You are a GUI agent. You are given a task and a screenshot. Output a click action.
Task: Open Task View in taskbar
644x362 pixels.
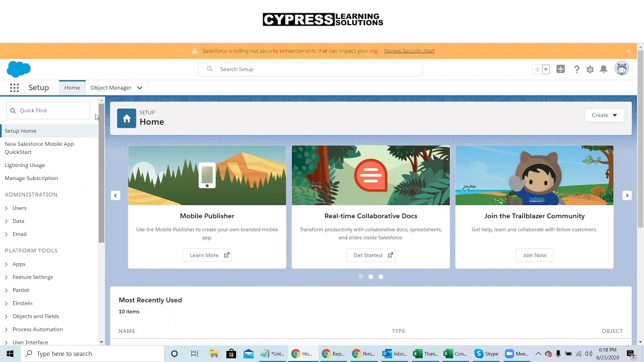click(194, 354)
